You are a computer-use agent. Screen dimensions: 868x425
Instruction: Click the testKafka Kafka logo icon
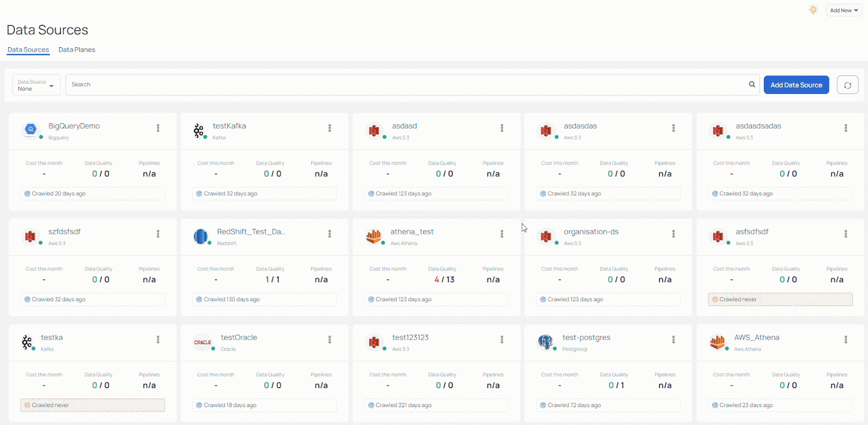pyautogui.click(x=199, y=130)
